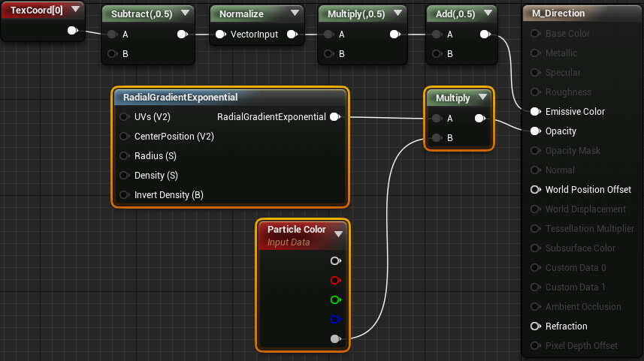
Task: Select the TexCoord[0] node title
Action: pyautogui.click(x=37, y=11)
